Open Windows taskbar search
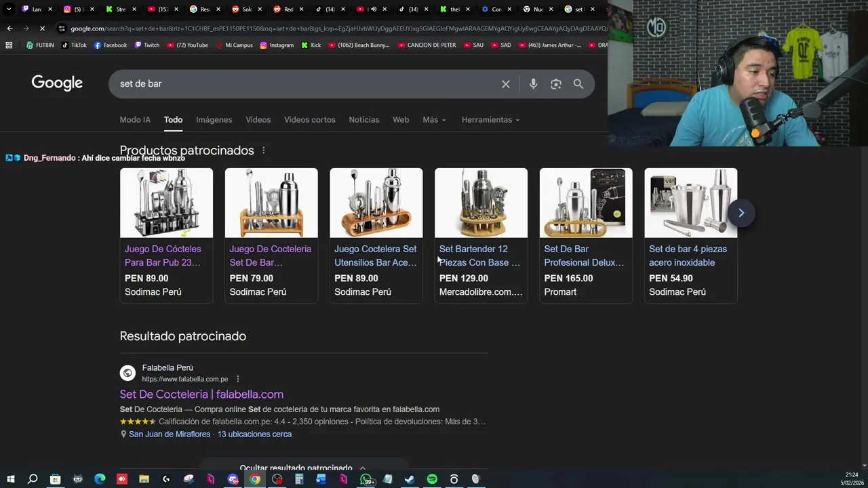This screenshot has width=868, height=488. 33,479
